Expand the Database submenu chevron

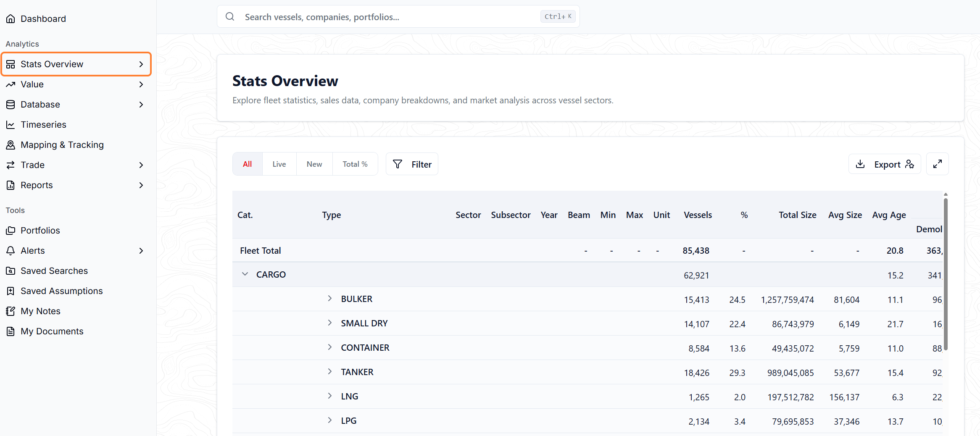pos(141,105)
